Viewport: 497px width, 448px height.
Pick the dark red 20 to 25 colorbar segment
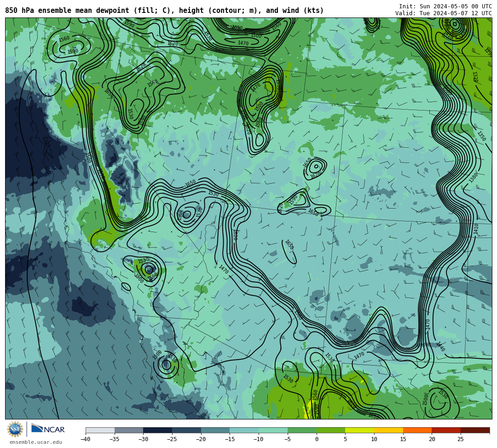click(446, 430)
